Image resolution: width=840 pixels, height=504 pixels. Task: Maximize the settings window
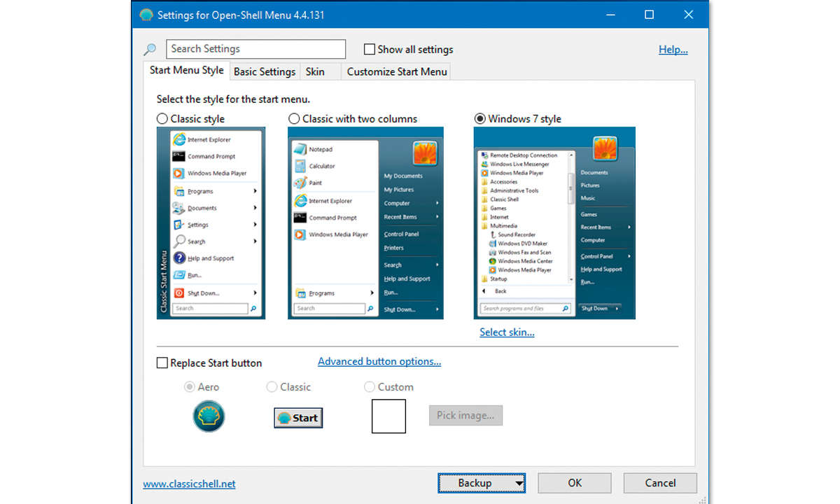click(x=650, y=15)
